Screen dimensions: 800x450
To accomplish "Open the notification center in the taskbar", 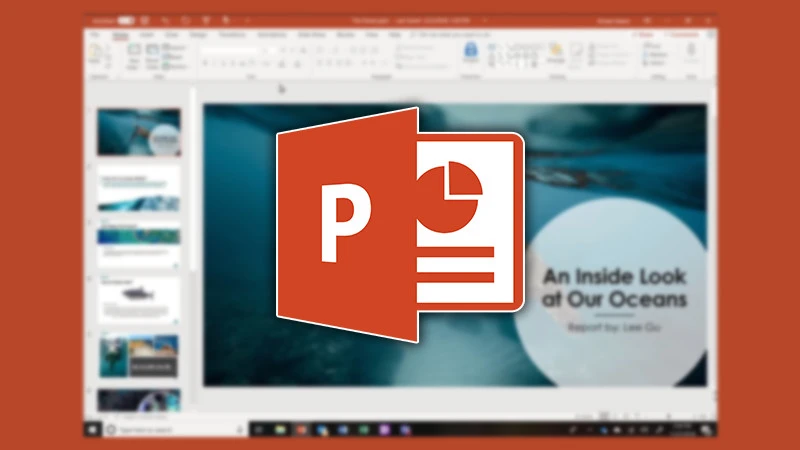I will pyautogui.click(x=706, y=430).
